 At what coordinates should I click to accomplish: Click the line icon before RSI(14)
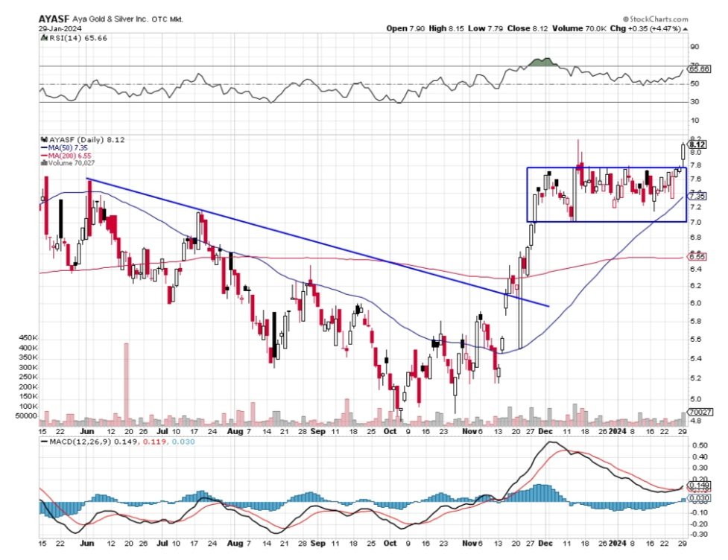(x=44, y=37)
